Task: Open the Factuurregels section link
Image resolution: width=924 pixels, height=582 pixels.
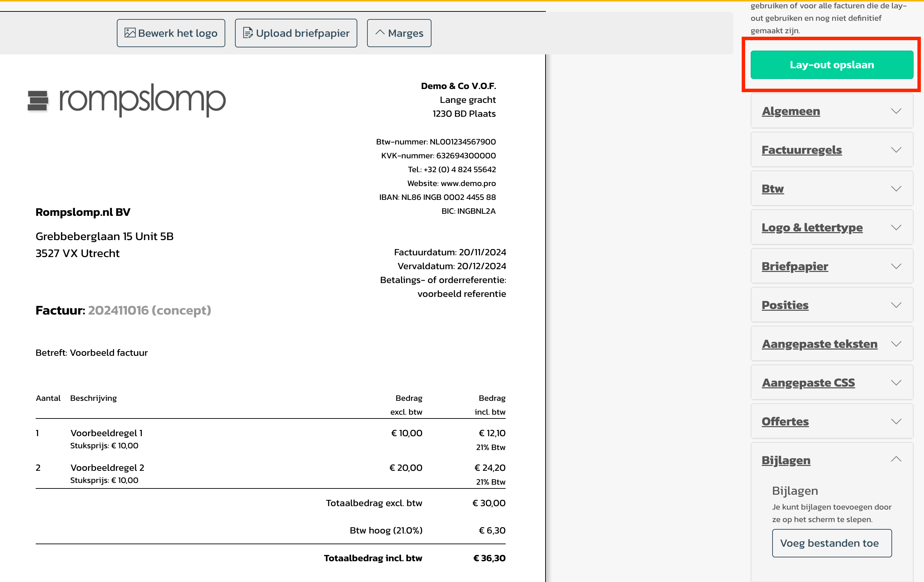Action: 801,150
